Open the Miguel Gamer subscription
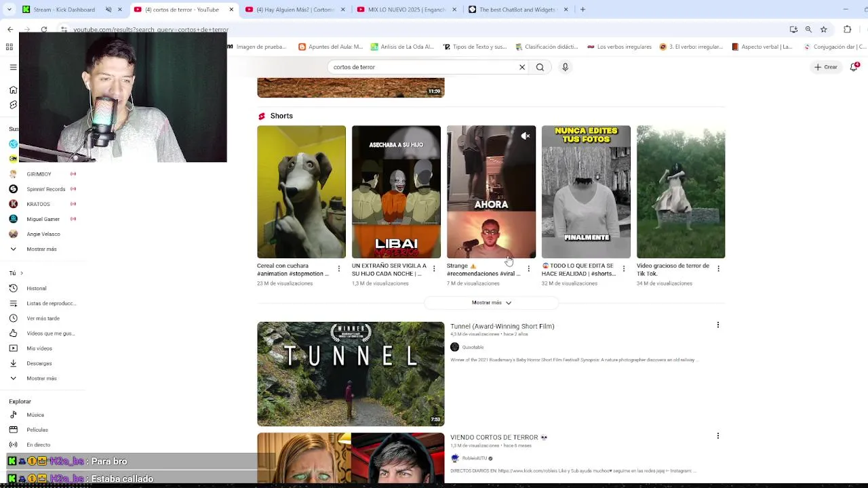Screen dimensions: 868x488 click(42, 219)
